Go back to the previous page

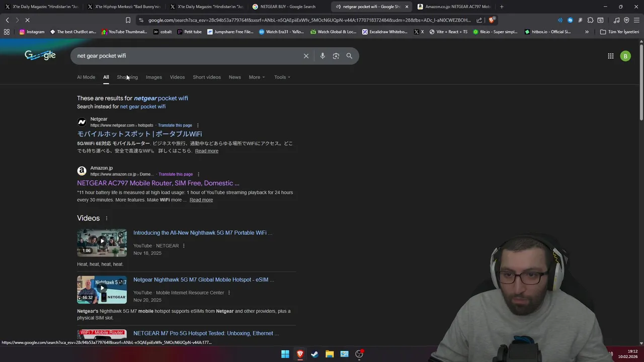pos(7,20)
